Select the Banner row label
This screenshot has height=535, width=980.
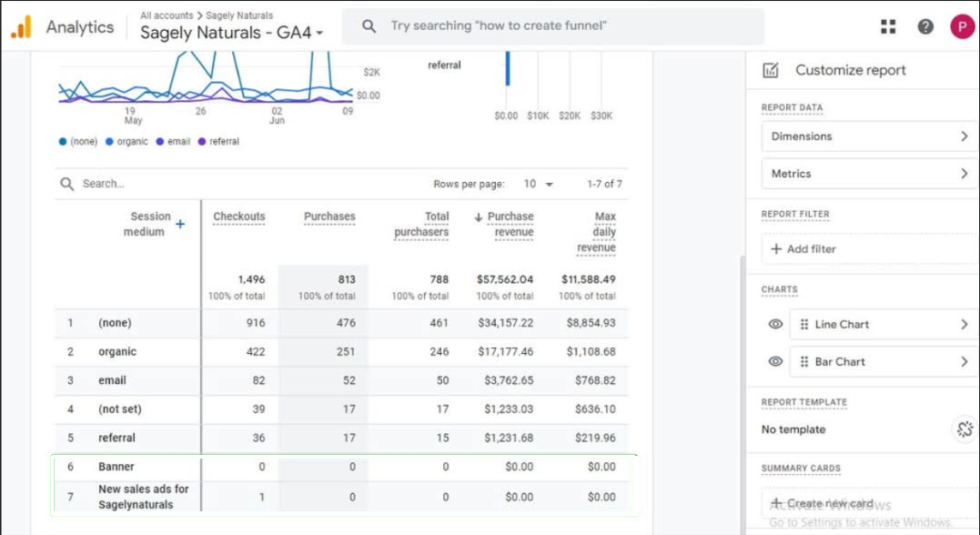116,467
